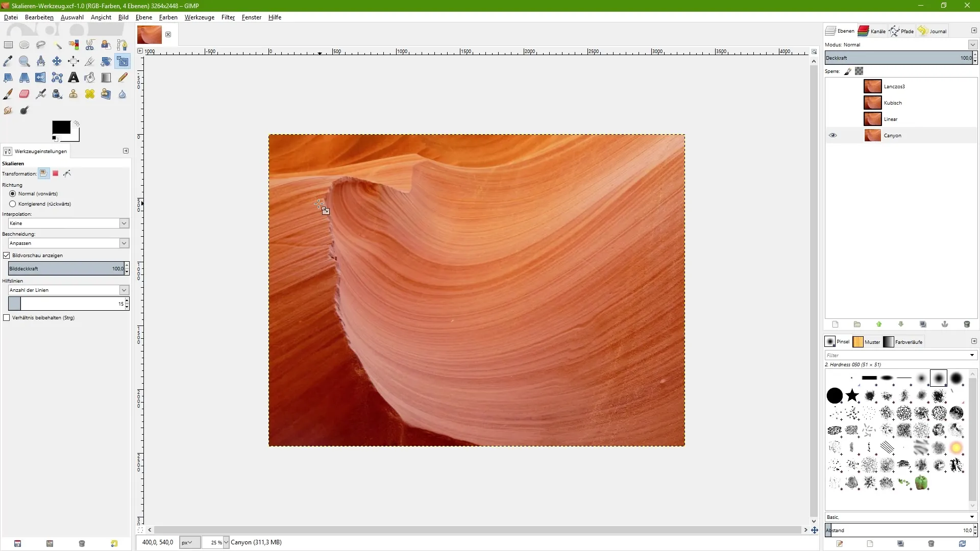Select the Flip tool
The height and width of the screenshot is (551, 980).
[x=41, y=78]
